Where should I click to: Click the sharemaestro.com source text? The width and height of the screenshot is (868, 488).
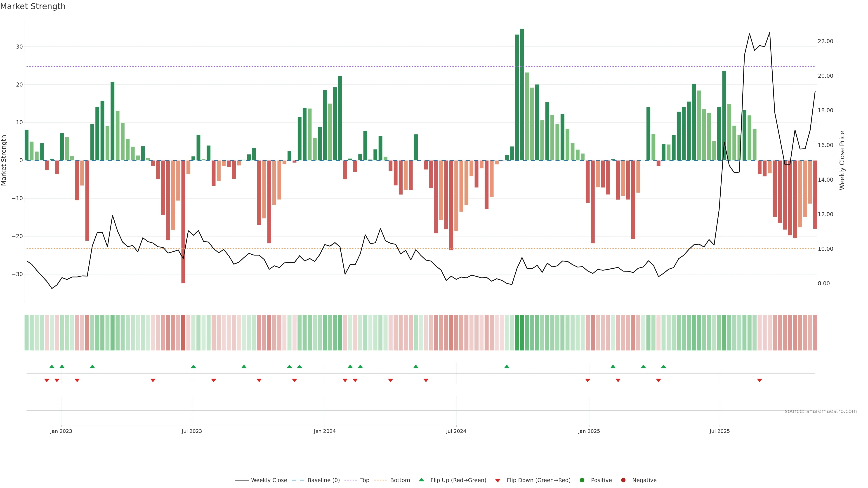pyautogui.click(x=821, y=411)
